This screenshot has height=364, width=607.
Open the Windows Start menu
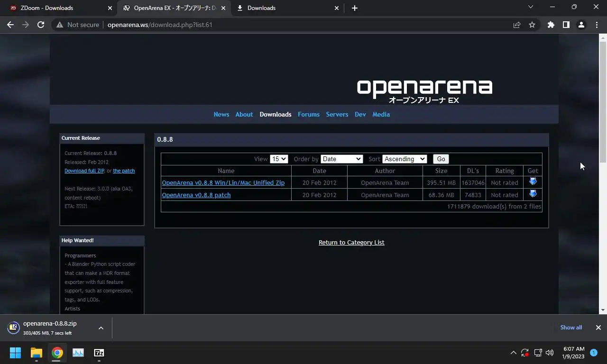[15, 353]
